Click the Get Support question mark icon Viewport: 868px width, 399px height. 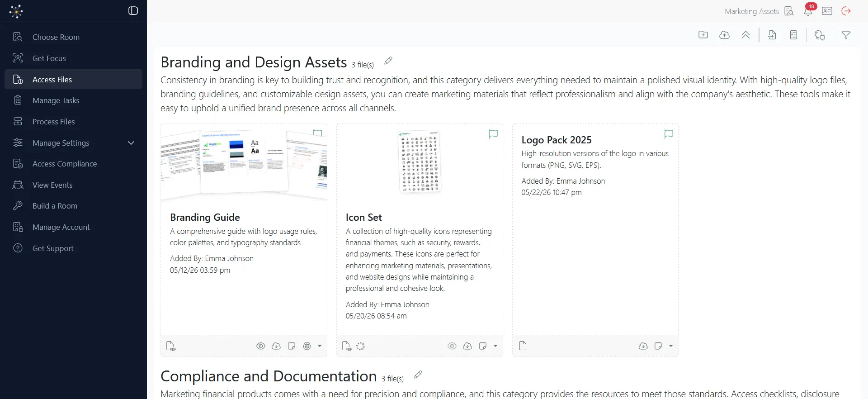coord(18,248)
